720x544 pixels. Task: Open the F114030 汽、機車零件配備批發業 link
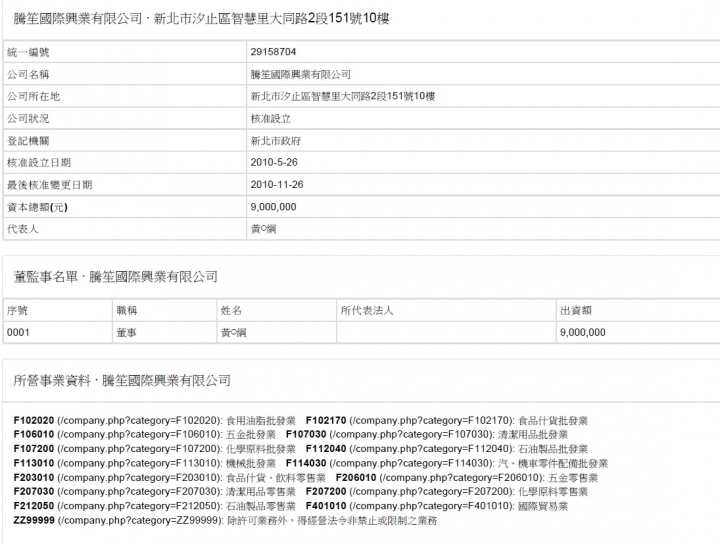click(446, 463)
